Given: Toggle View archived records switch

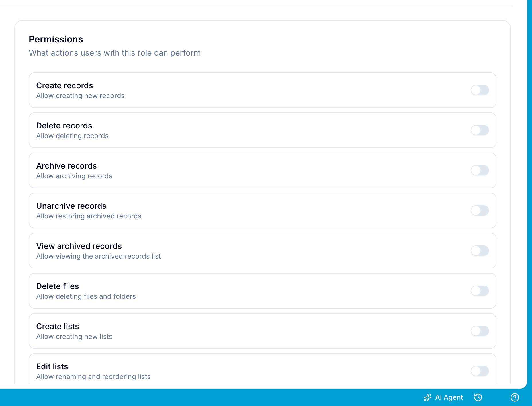Looking at the screenshot, I should 480,251.
